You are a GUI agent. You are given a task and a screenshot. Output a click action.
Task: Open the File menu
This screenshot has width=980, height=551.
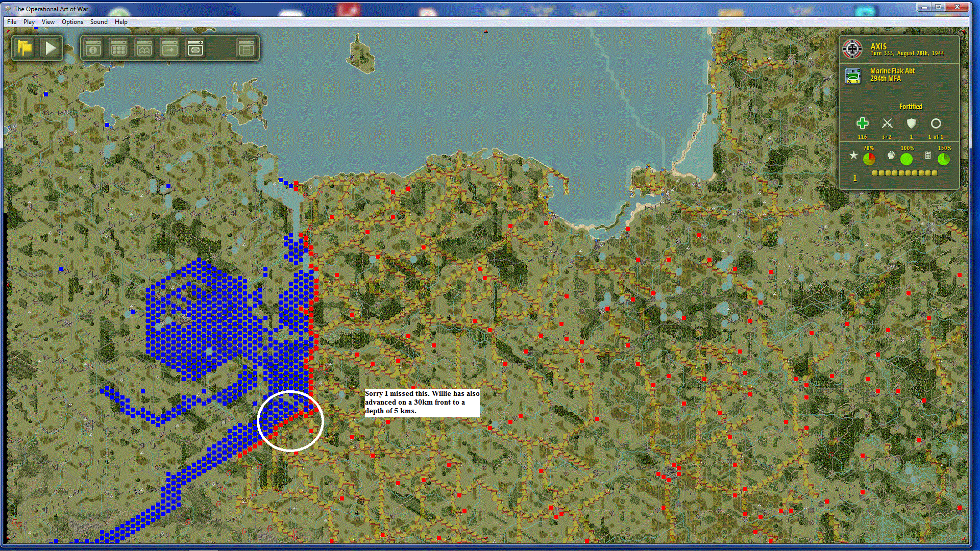tap(12, 22)
